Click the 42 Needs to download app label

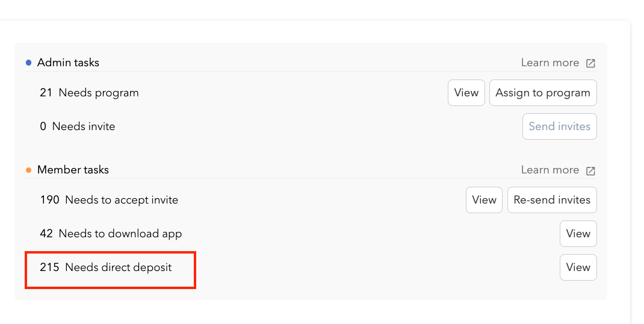[x=111, y=234]
